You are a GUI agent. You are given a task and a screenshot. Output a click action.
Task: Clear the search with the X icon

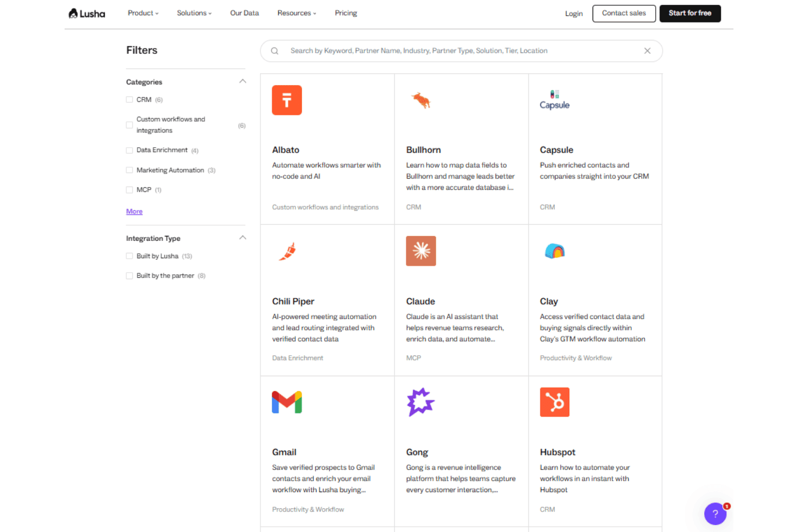coord(648,51)
